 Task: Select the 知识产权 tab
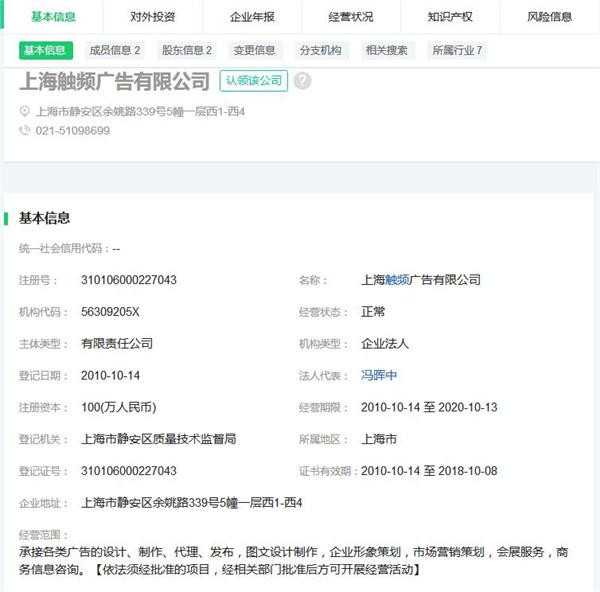pos(450,17)
